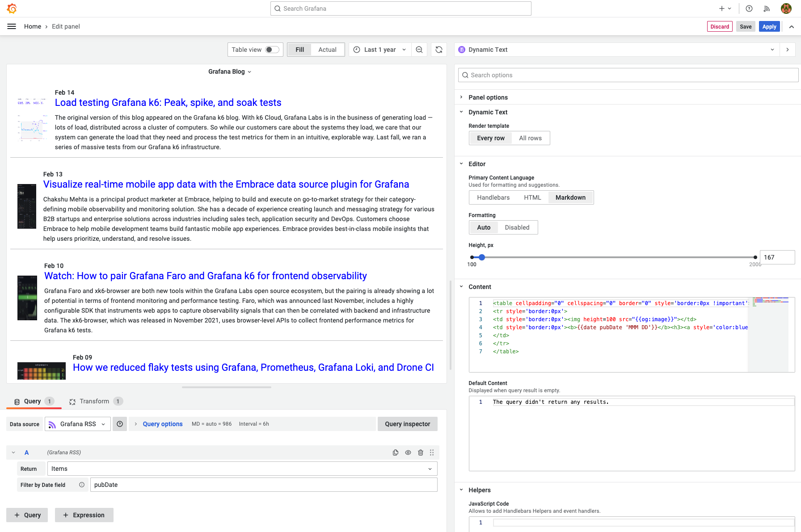Choose Markdown content language
801x532 pixels.
tap(570, 197)
